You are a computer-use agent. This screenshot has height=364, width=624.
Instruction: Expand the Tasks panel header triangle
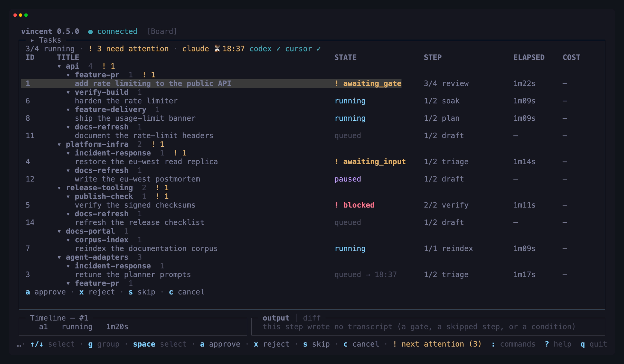(32, 40)
